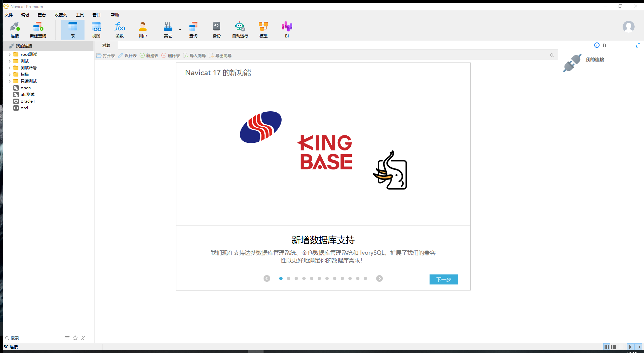Screen dimensions: 644x353
Task: Click 新建表 in the object toolbar
Action: (x=149, y=55)
